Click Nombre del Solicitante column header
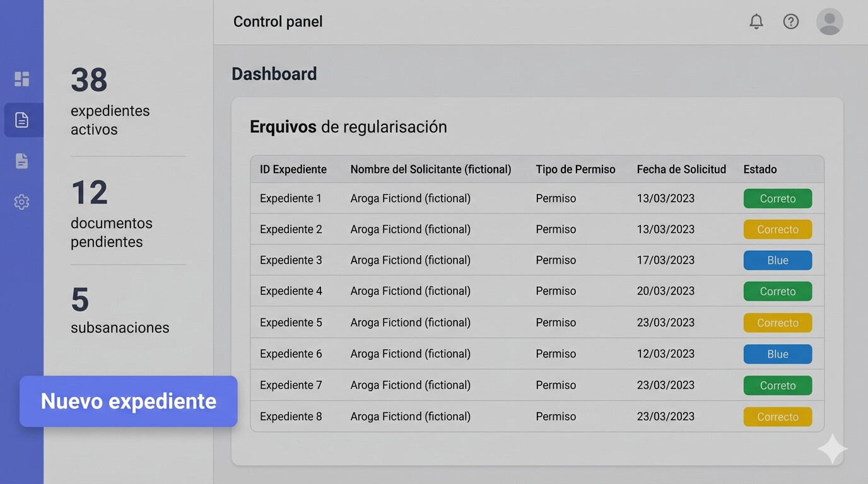The width and height of the screenshot is (868, 484). (x=431, y=170)
